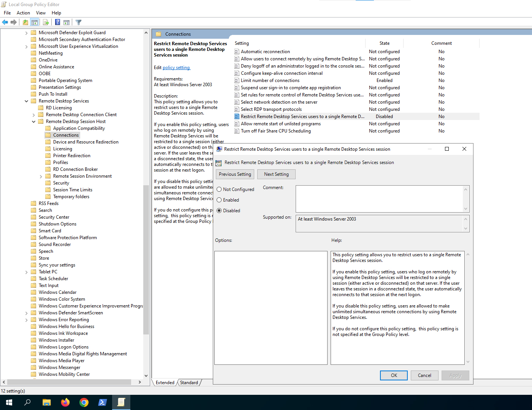Click the Export List toolbar icon

pos(46,22)
